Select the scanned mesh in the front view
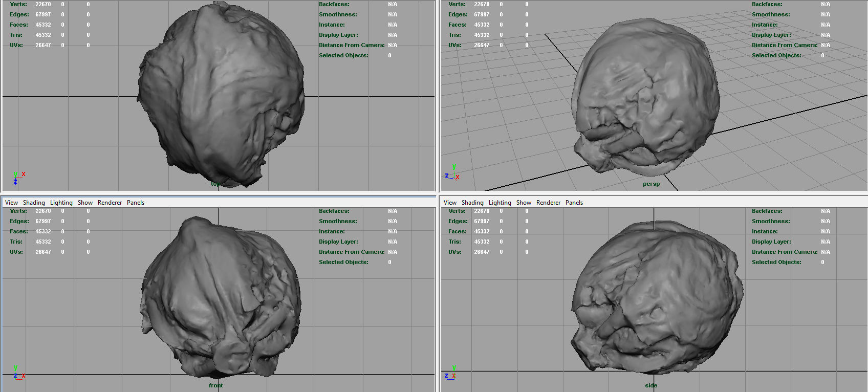Screen dimensions: 868x392 coord(220,297)
